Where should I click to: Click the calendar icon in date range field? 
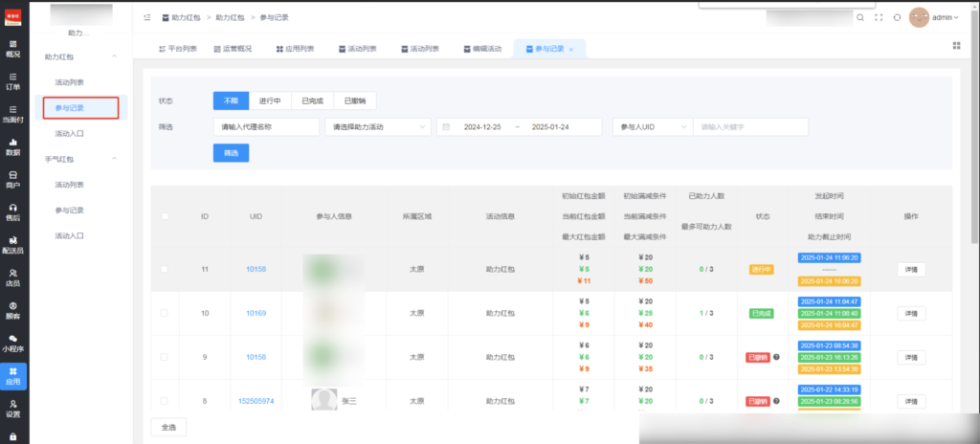pos(446,127)
